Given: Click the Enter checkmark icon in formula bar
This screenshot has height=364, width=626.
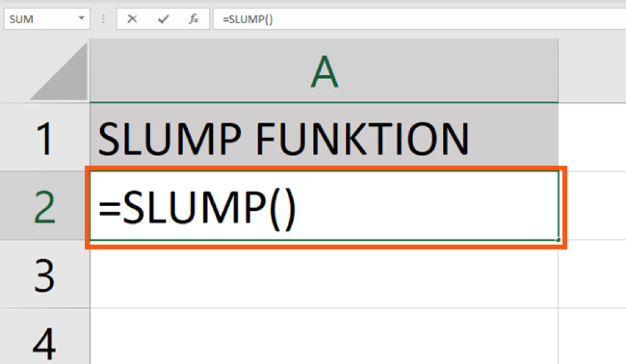Looking at the screenshot, I should pyautogui.click(x=163, y=19).
